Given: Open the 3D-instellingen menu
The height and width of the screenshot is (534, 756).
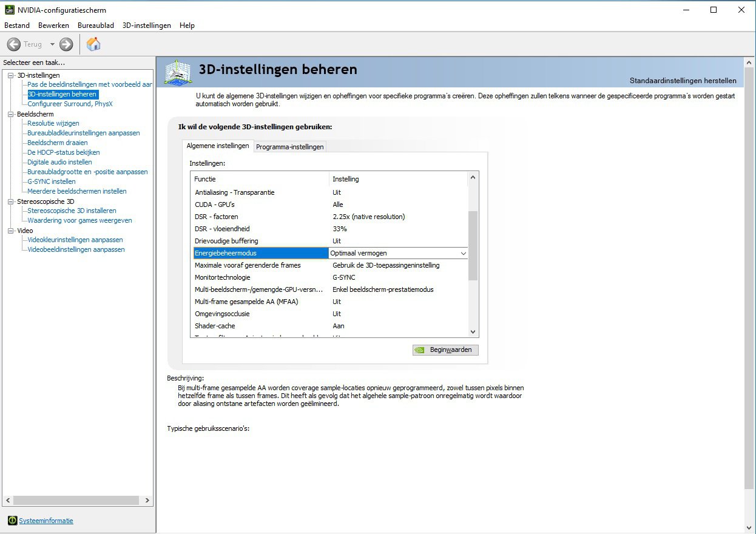Looking at the screenshot, I should coord(147,25).
